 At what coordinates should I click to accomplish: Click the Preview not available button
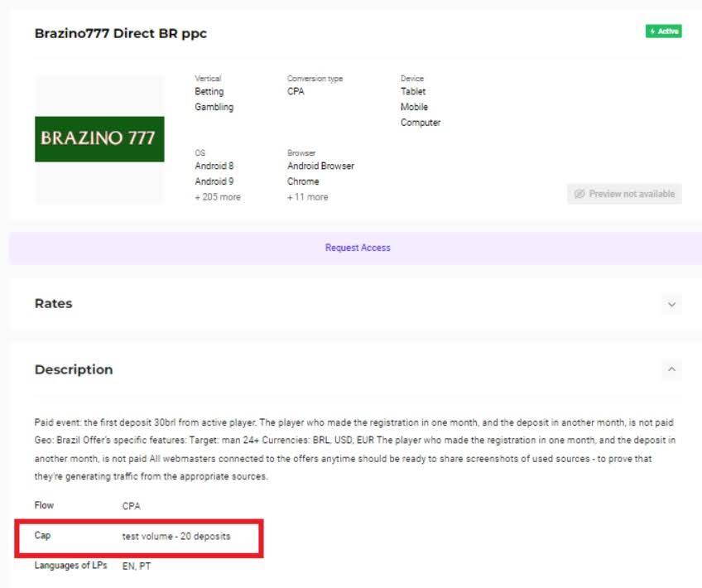[x=624, y=194]
